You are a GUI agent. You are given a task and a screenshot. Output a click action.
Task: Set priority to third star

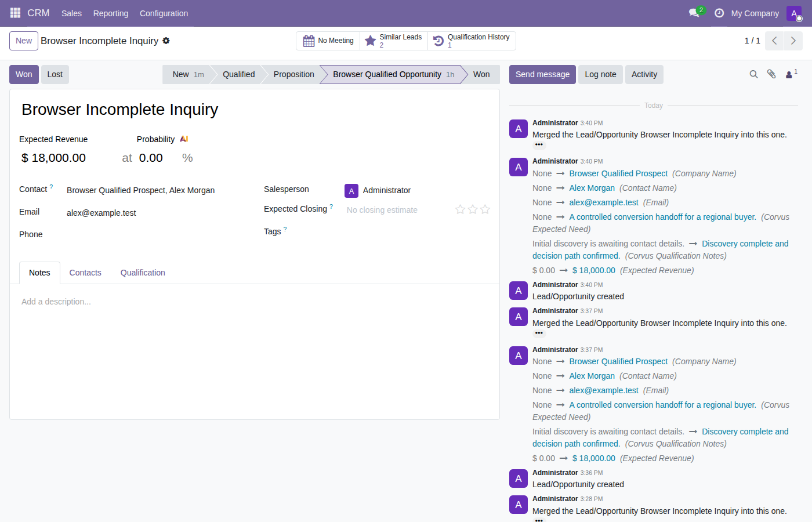485,209
